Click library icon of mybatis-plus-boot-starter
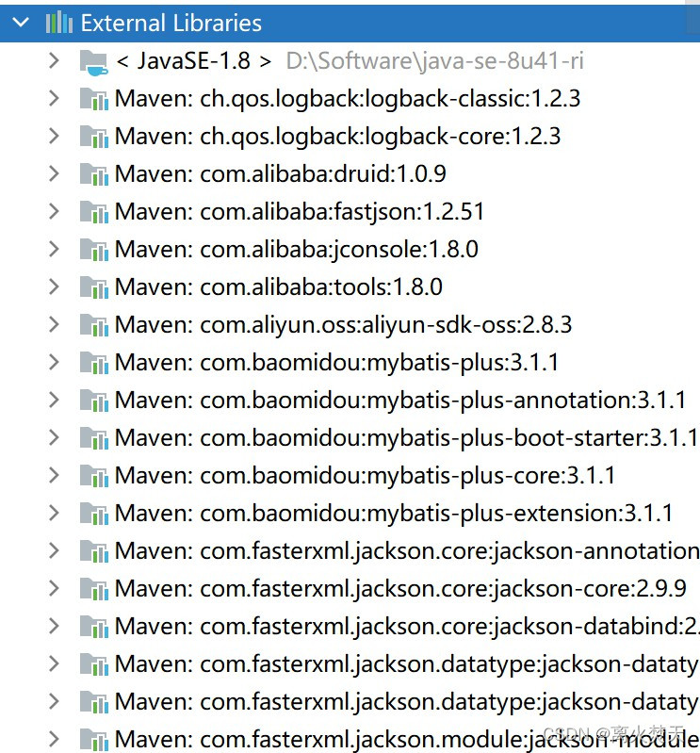This screenshot has height=753, width=700. click(94, 438)
